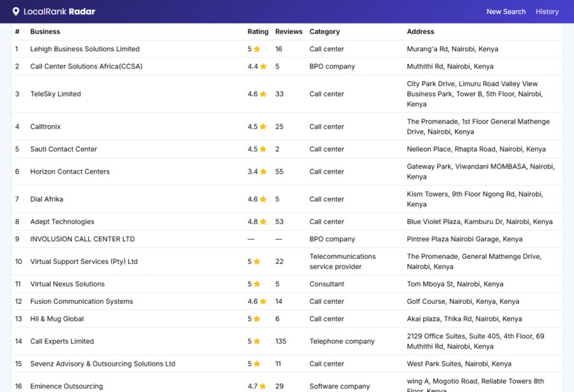
Task: Click the Telephone company category cell
Action: click(342, 341)
